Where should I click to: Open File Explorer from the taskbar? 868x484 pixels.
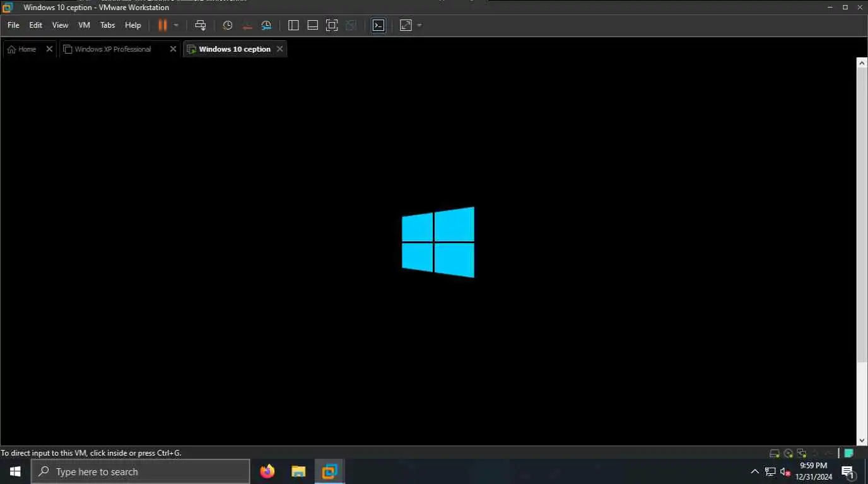coord(298,471)
